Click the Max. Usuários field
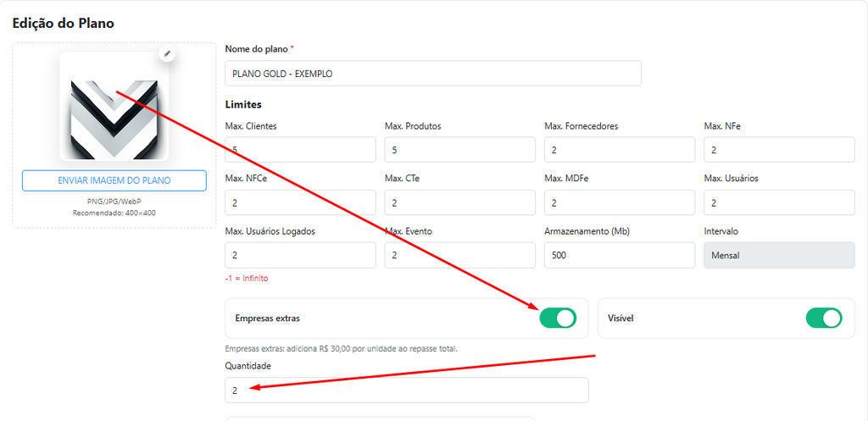Viewport: 868px width, 421px height. (x=779, y=202)
